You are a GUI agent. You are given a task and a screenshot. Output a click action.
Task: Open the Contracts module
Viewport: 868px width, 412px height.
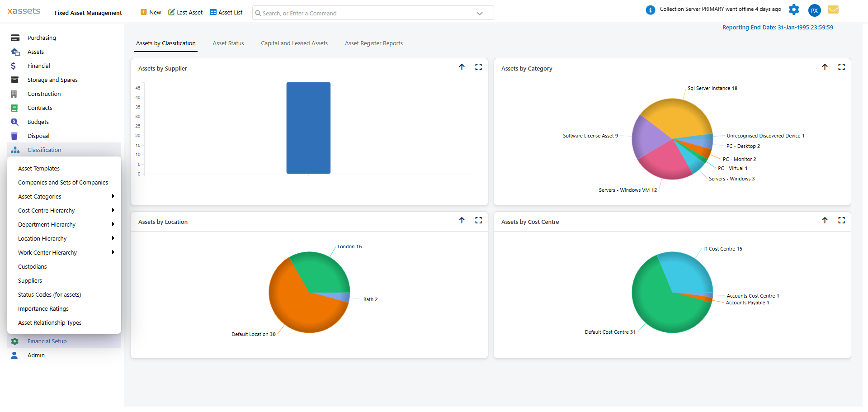[40, 108]
